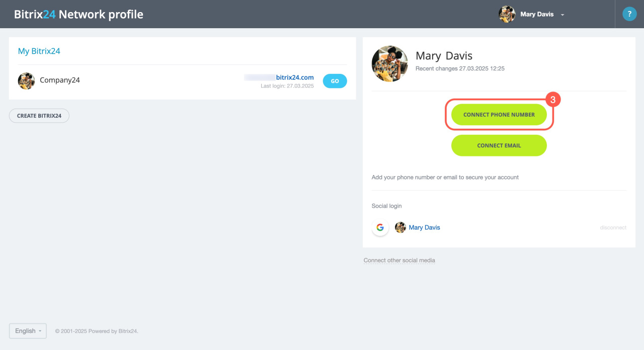Click the Mary Davis name in header
The image size is (644, 350).
(x=537, y=15)
